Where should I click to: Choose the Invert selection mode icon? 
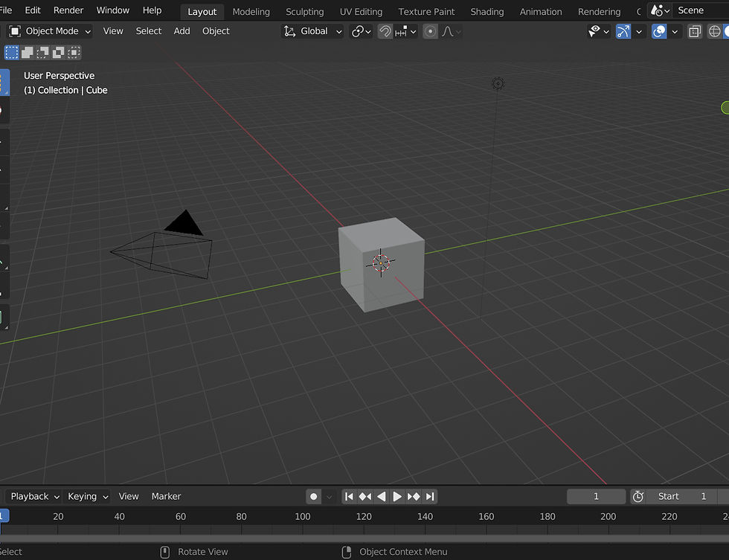point(58,53)
